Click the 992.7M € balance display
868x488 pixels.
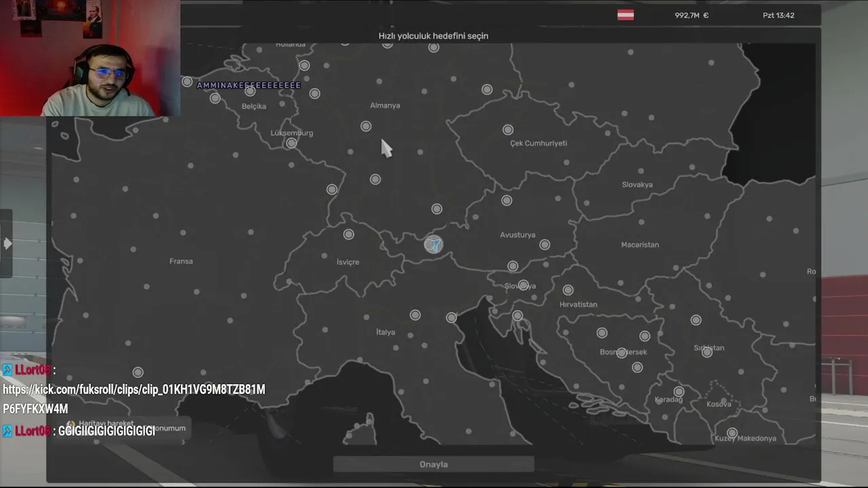(692, 15)
